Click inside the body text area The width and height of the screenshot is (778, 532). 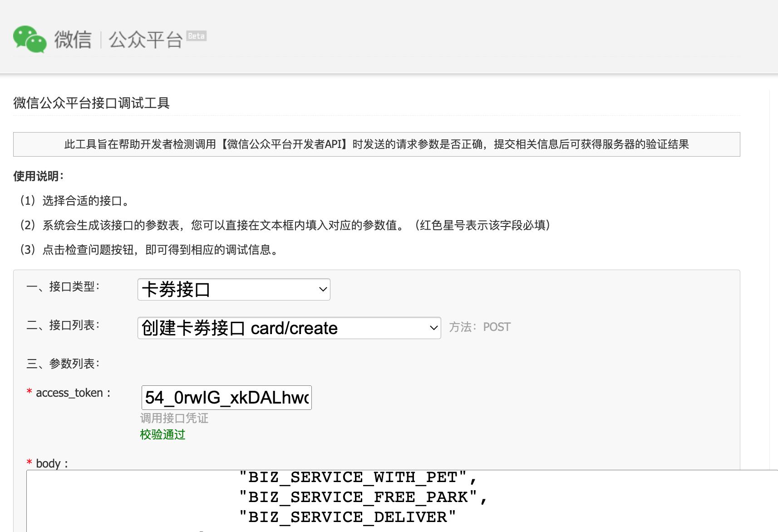point(402,501)
